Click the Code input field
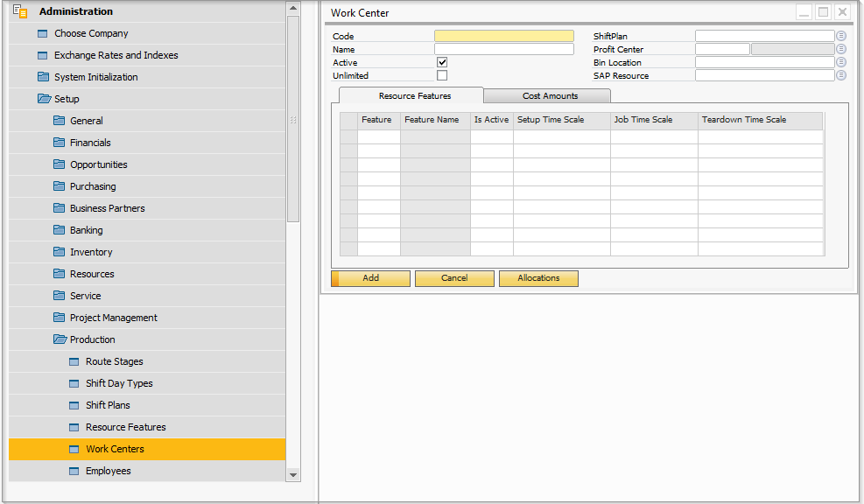 [503, 36]
